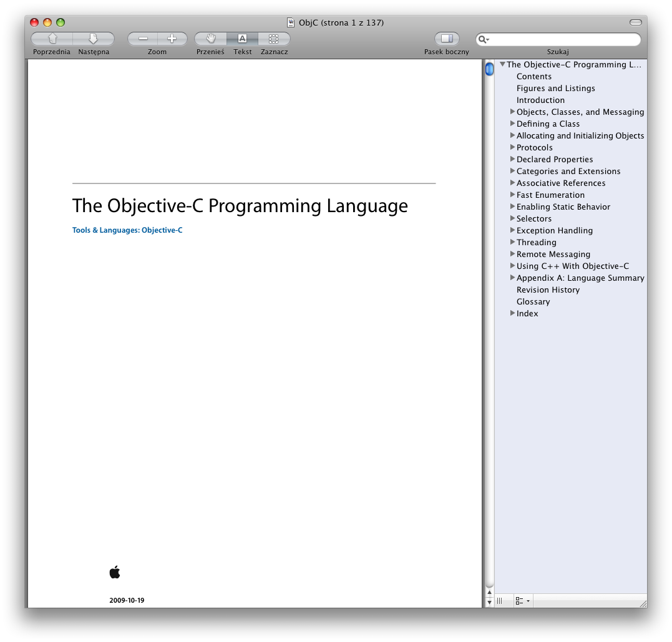
Task: Select the Zaznacz selection tool
Action: [x=274, y=39]
